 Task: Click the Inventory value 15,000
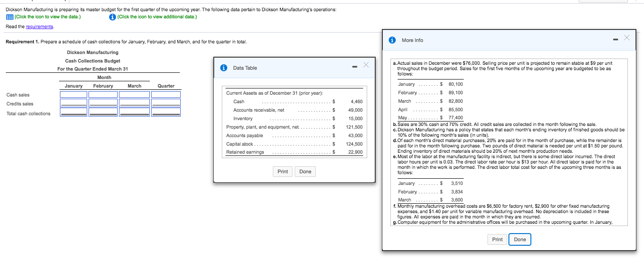(356, 118)
